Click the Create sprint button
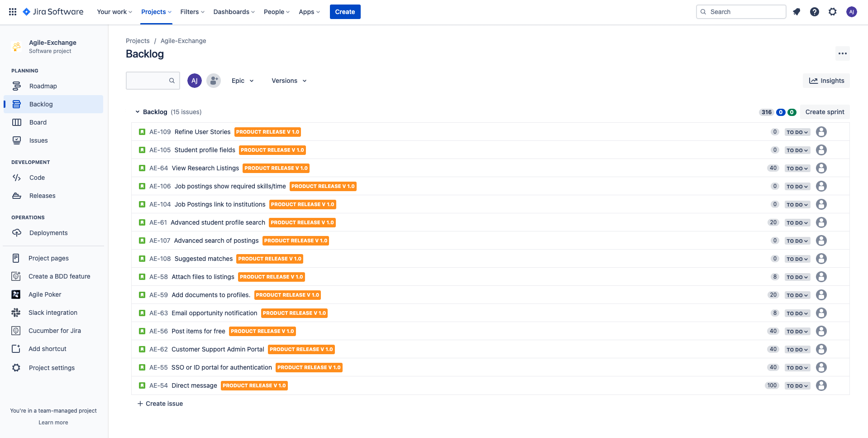This screenshot has height=438, width=868. pyautogui.click(x=825, y=112)
